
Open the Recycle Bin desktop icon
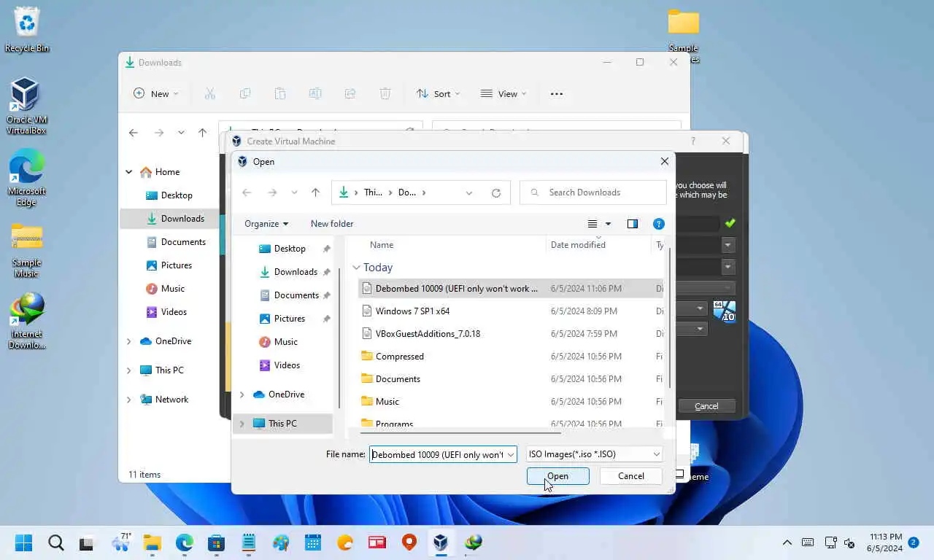(27, 31)
